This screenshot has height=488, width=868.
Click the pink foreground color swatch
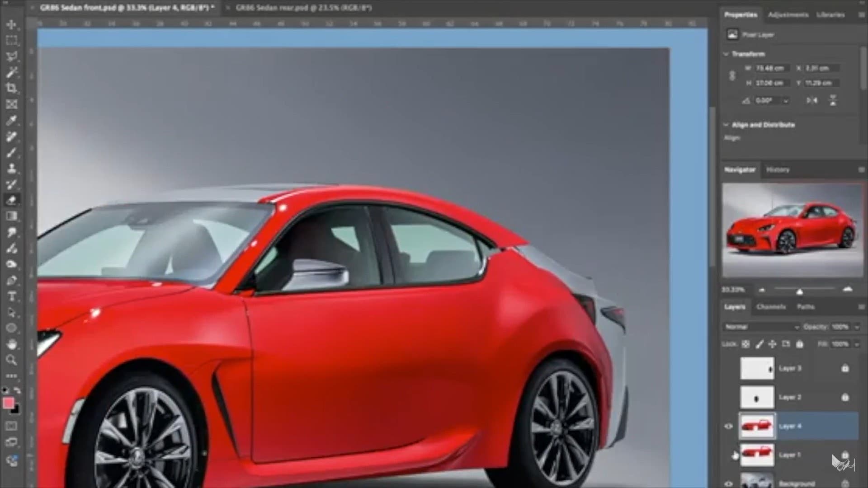point(8,403)
